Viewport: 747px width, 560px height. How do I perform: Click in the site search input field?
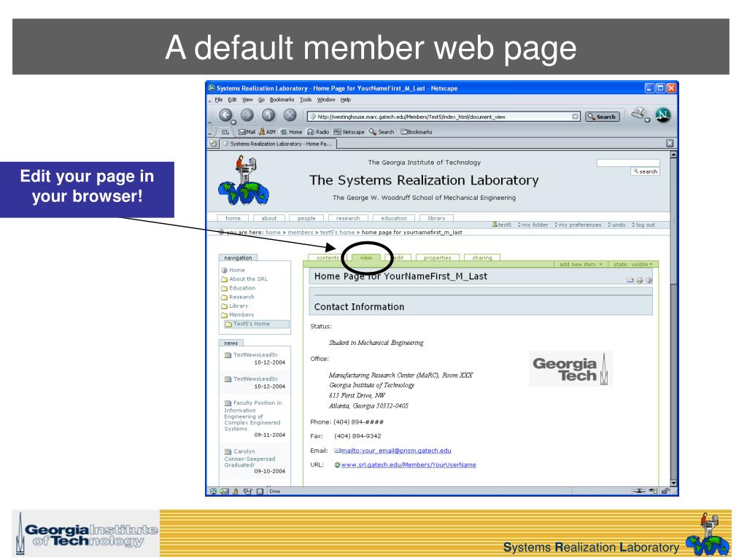[628, 163]
